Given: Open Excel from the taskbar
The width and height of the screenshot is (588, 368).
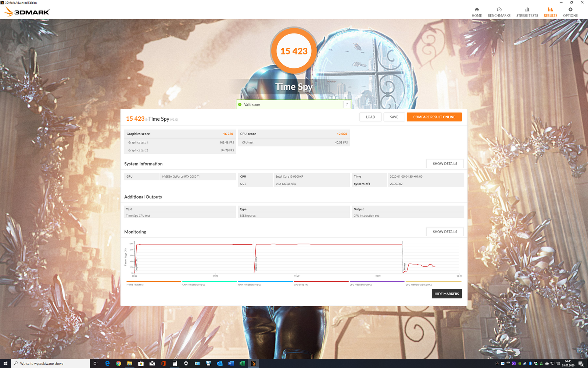Looking at the screenshot, I should pyautogui.click(x=242, y=363).
